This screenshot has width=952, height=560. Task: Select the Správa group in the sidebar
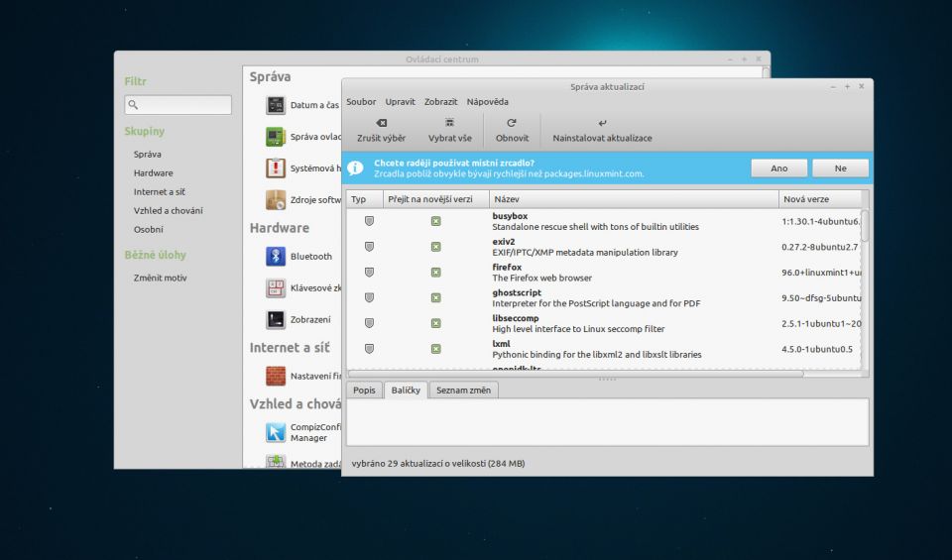pyautogui.click(x=148, y=154)
